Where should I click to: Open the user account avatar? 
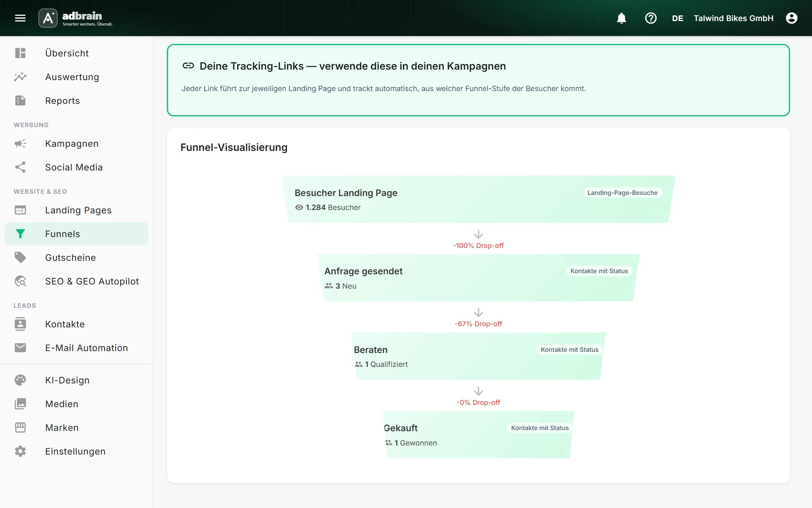click(x=792, y=18)
